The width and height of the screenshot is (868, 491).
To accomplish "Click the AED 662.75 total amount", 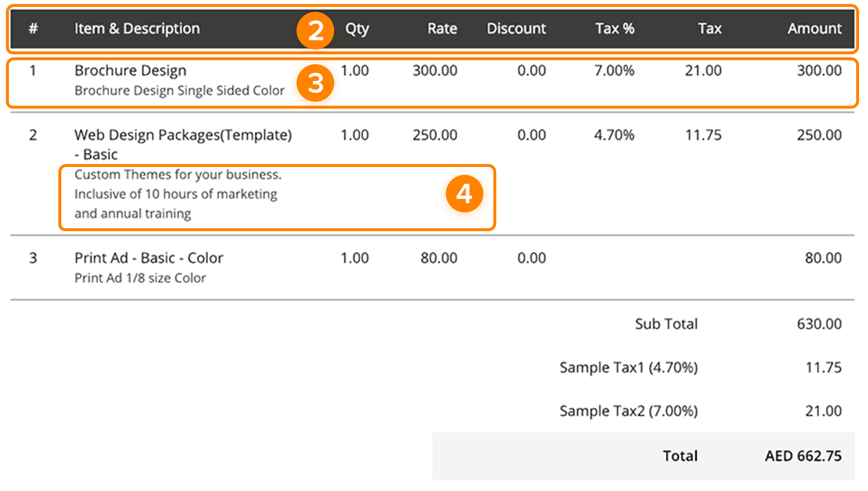I will tap(803, 456).
